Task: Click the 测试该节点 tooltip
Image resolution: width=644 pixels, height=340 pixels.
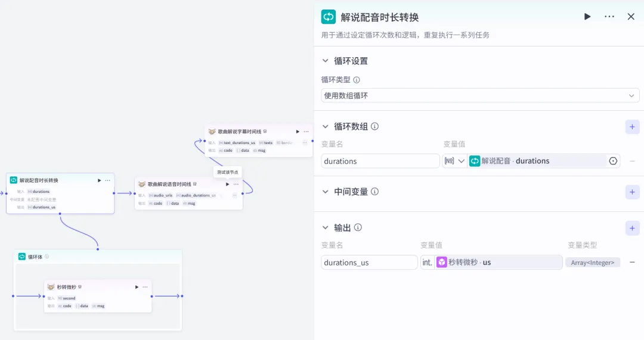Action: [228, 172]
